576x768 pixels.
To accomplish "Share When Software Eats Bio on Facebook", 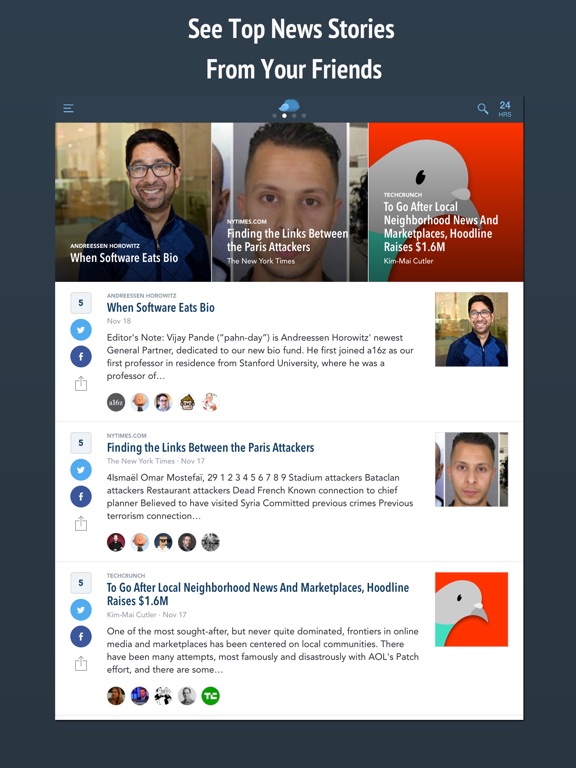I will tap(81, 356).
